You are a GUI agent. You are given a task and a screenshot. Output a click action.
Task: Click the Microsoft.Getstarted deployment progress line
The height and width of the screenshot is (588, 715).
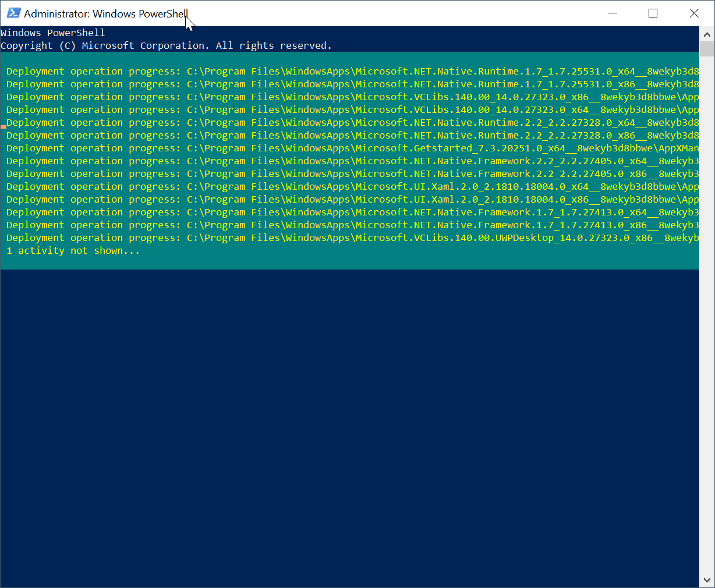[349, 148]
